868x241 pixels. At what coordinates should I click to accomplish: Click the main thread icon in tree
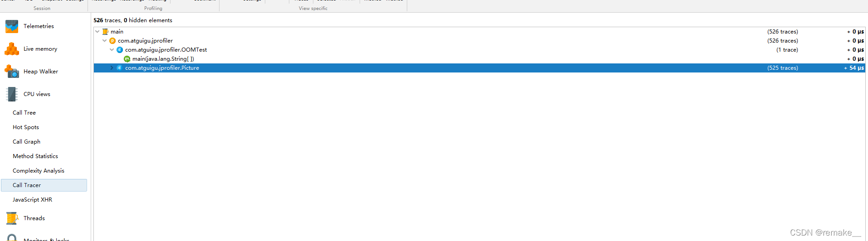105,32
